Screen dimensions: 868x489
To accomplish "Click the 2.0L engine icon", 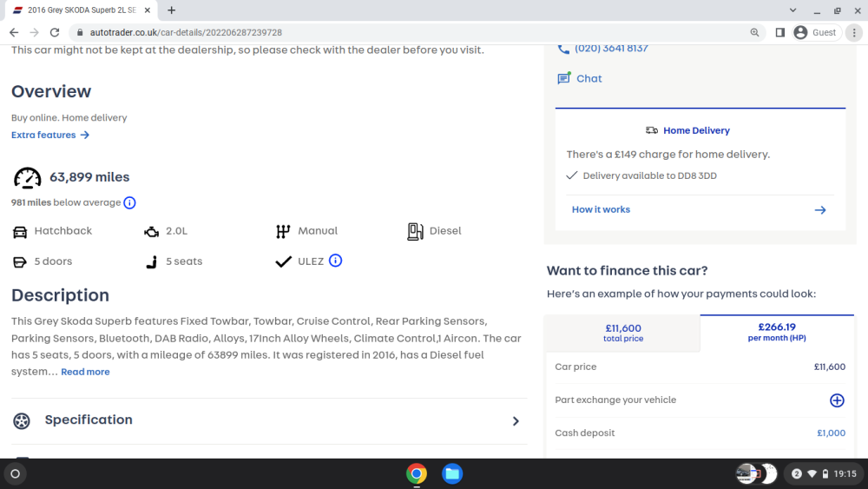I will tap(151, 232).
